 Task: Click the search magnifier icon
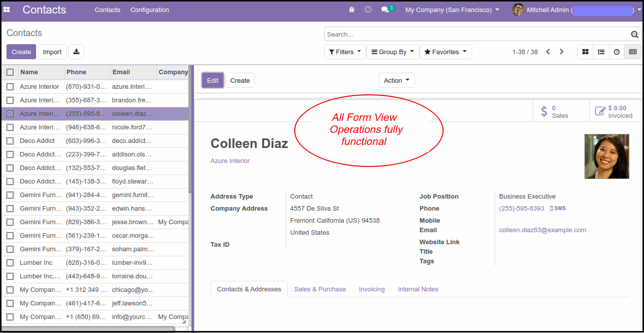point(634,35)
